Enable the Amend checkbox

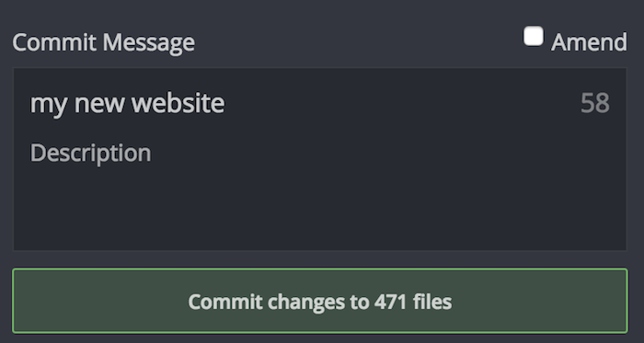coord(533,37)
